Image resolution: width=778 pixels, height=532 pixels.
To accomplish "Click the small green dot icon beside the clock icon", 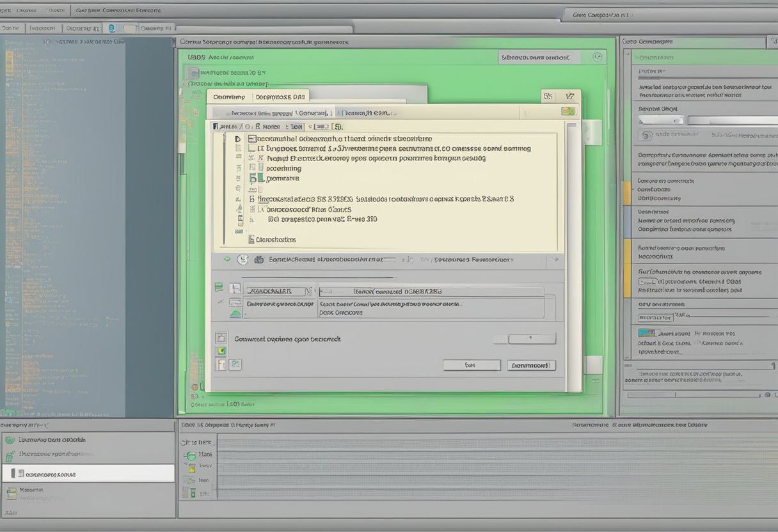I will [226, 260].
